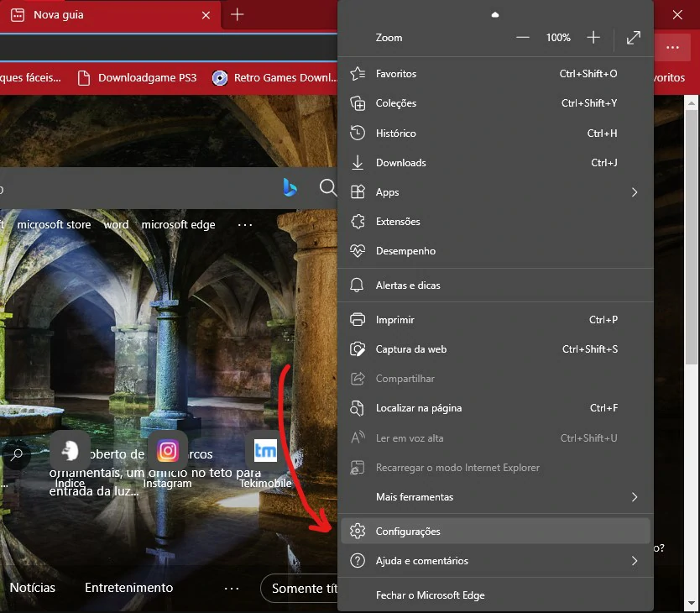Click the Localizar na página icon
Image resolution: width=700 pixels, height=613 pixels.
point(358,408)
